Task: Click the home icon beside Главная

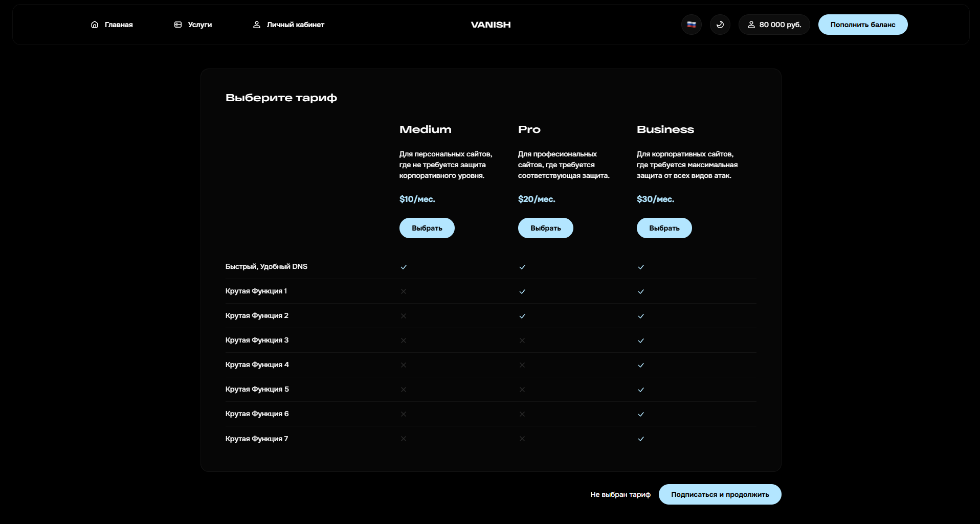Action: point(94,24)
